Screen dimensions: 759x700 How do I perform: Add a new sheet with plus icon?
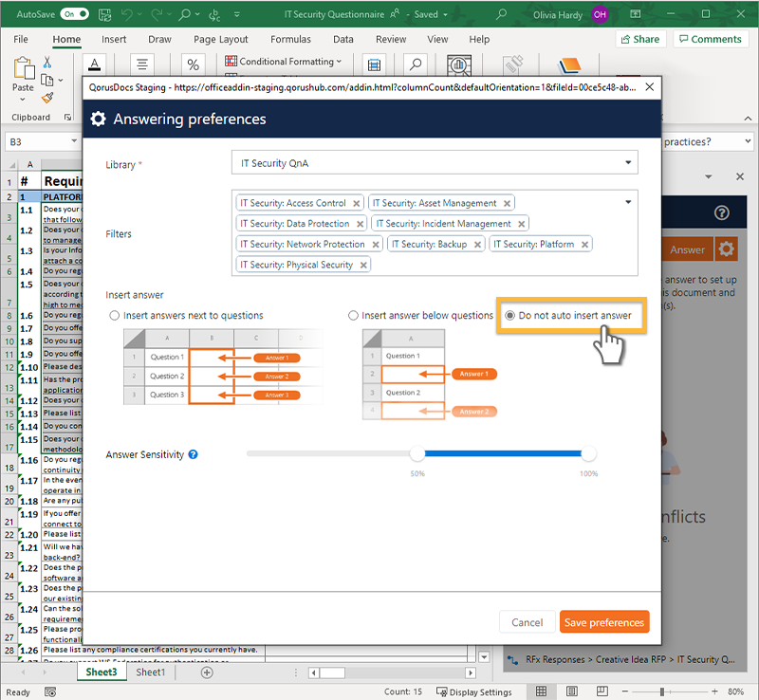[207, 672]
